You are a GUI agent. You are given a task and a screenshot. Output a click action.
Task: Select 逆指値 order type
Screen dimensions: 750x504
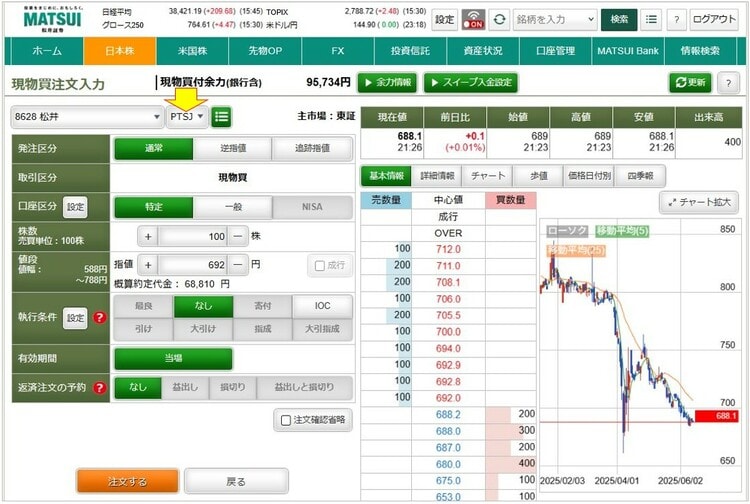coord(233,149)
